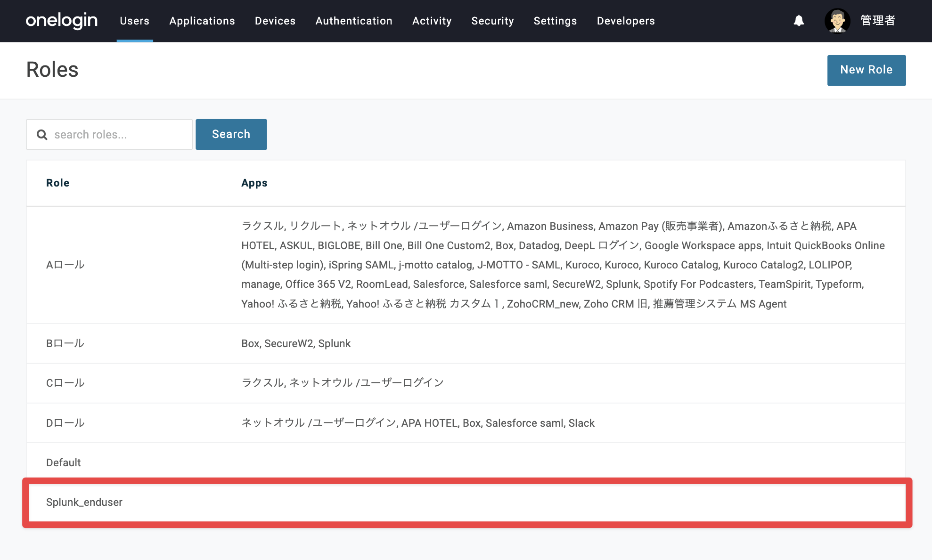
Task: Open the notifications bell
Action: coord(799,21)
